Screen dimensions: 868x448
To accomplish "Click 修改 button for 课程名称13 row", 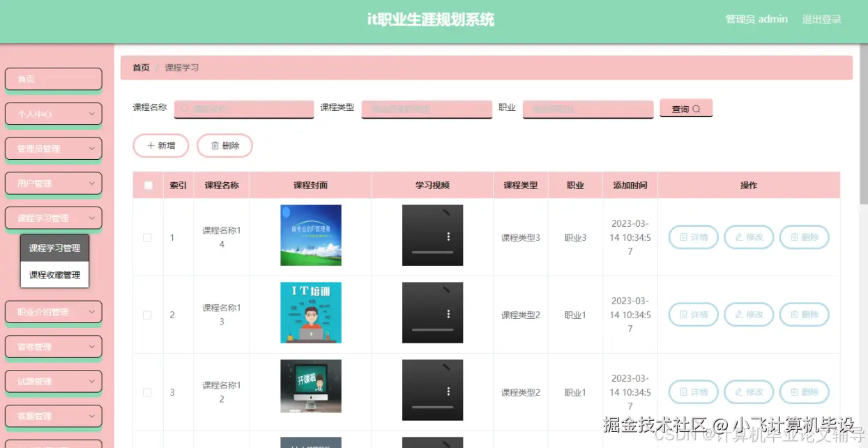I will click(749, 315).
